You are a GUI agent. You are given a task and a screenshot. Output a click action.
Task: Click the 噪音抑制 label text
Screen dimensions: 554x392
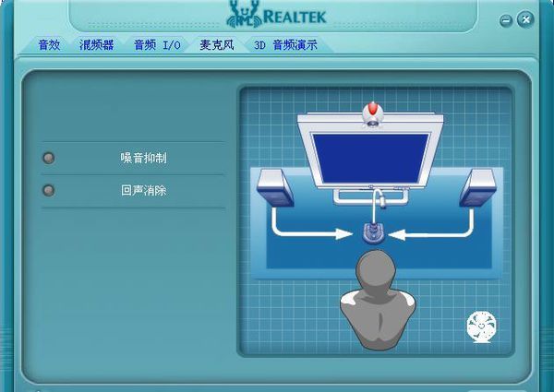(x=143, y=158)
